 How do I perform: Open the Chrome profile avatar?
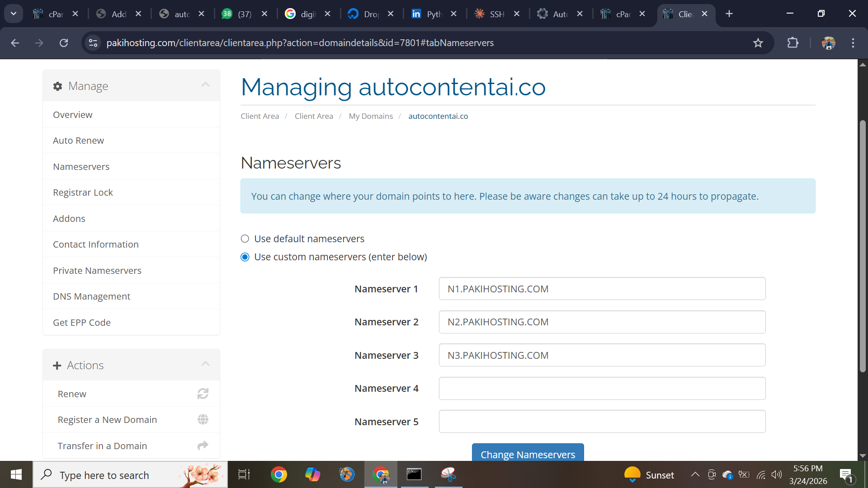click(x=828, y=43)
